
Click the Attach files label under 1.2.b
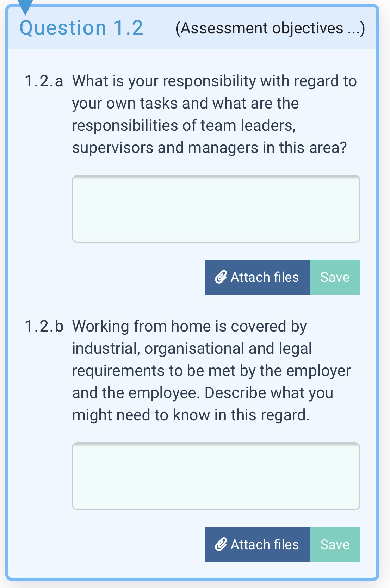click(x=264, y=545)
